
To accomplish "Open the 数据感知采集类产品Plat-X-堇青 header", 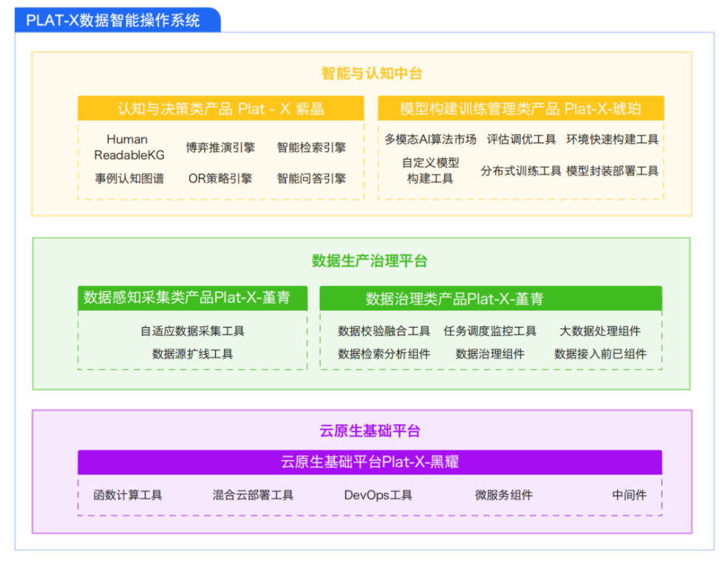I will [192, 298].
